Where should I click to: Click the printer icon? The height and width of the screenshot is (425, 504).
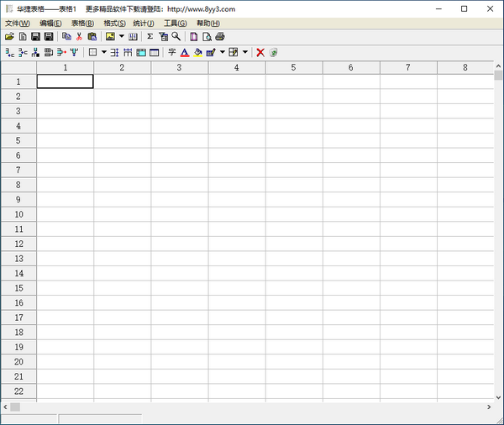pos(219,37)
